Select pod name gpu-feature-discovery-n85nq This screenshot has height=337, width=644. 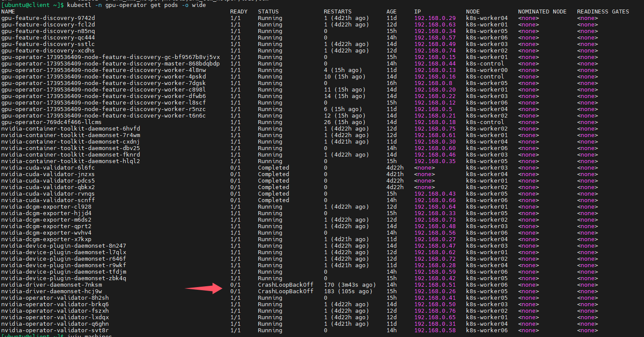[x=48, y=31]
